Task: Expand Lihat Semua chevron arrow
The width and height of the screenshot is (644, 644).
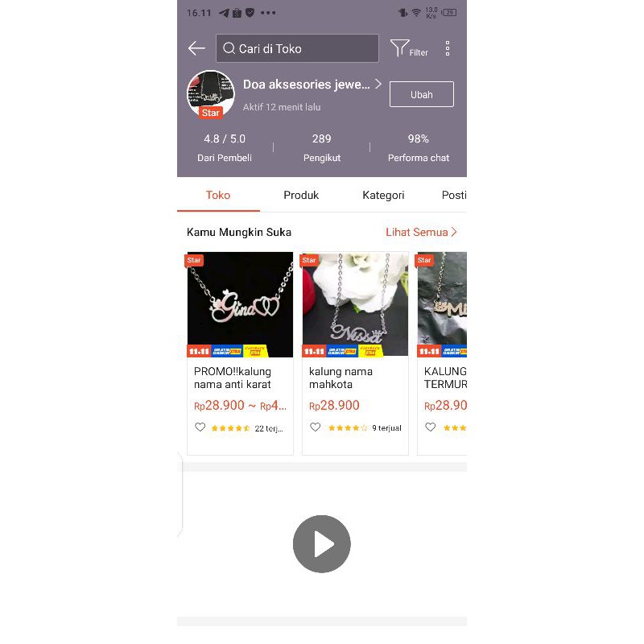Action: point(454,232)
